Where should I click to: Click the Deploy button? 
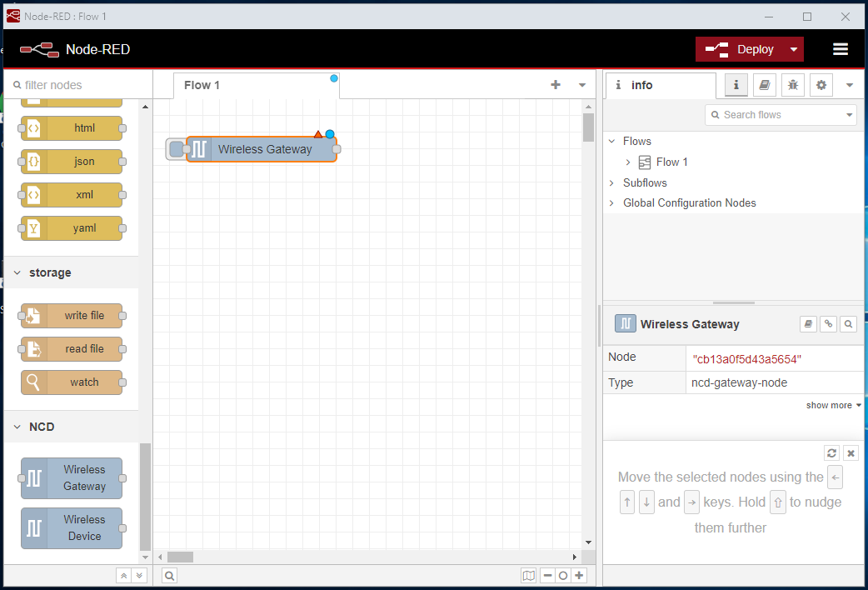coord(739,49)
